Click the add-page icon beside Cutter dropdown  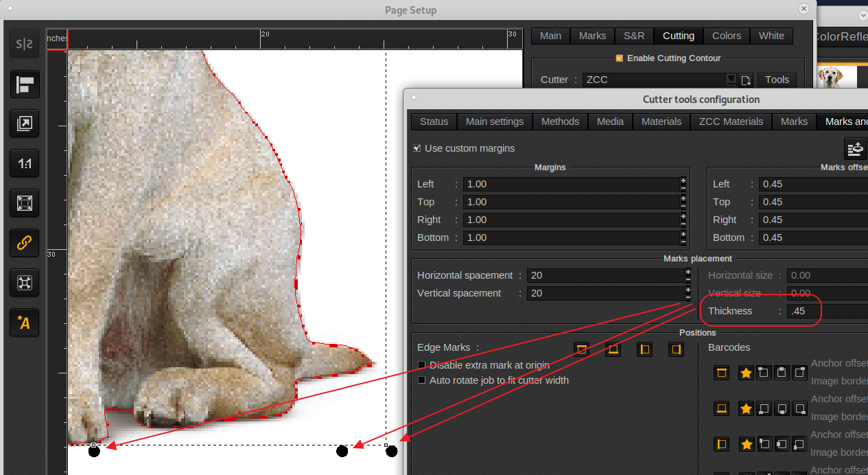pos(746,80)
